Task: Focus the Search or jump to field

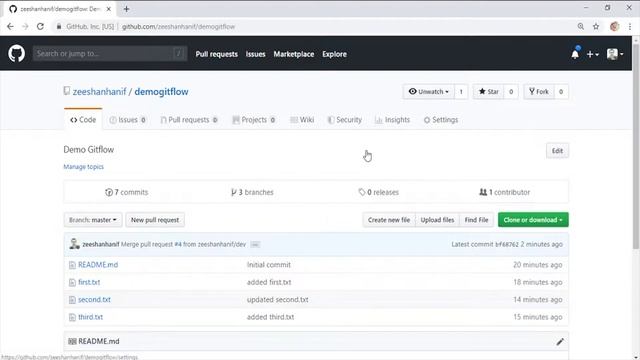Action: (x=110, y=53)
